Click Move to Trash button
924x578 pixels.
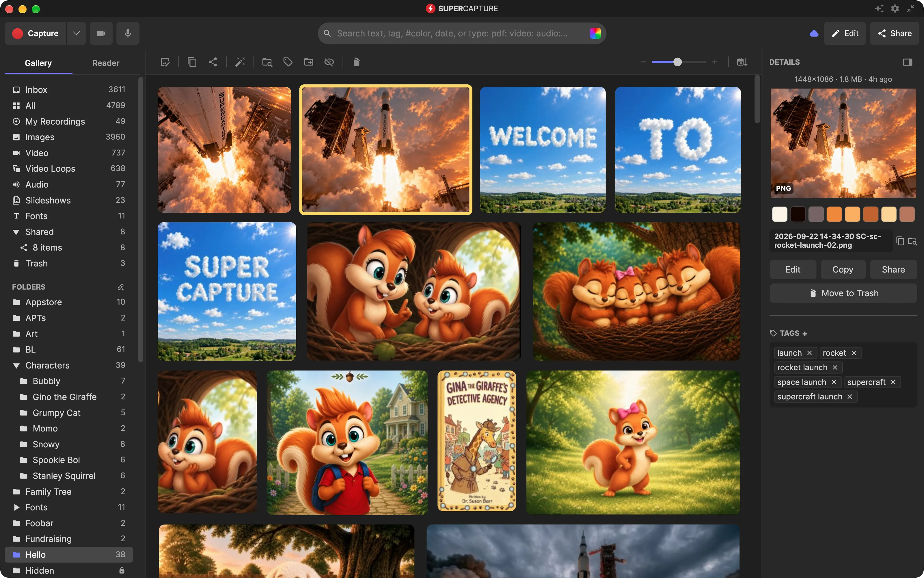[843, 293]
